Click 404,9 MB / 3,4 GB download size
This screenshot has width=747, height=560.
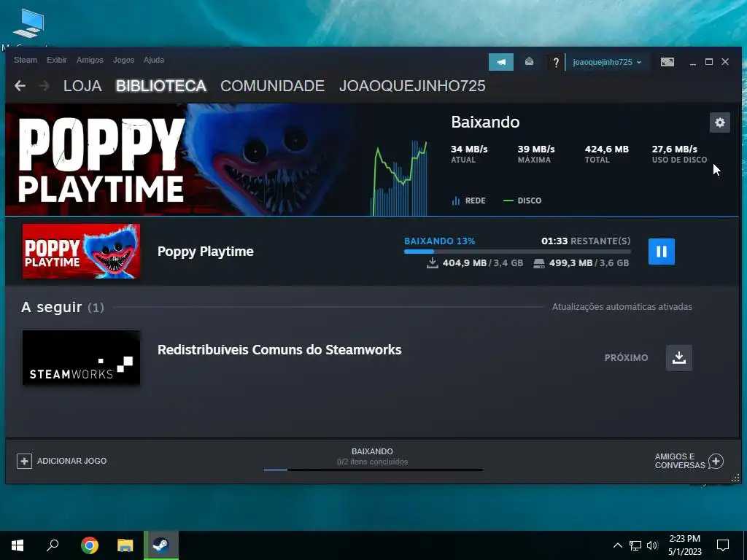pos(475,262)
